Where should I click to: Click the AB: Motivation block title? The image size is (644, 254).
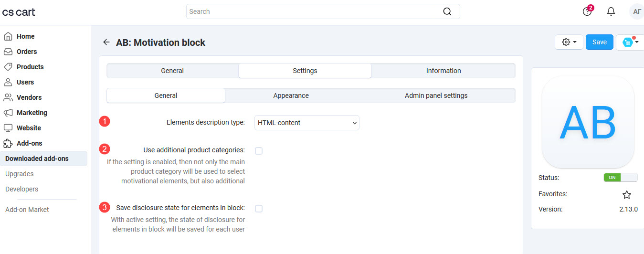[x=161, y=42]
